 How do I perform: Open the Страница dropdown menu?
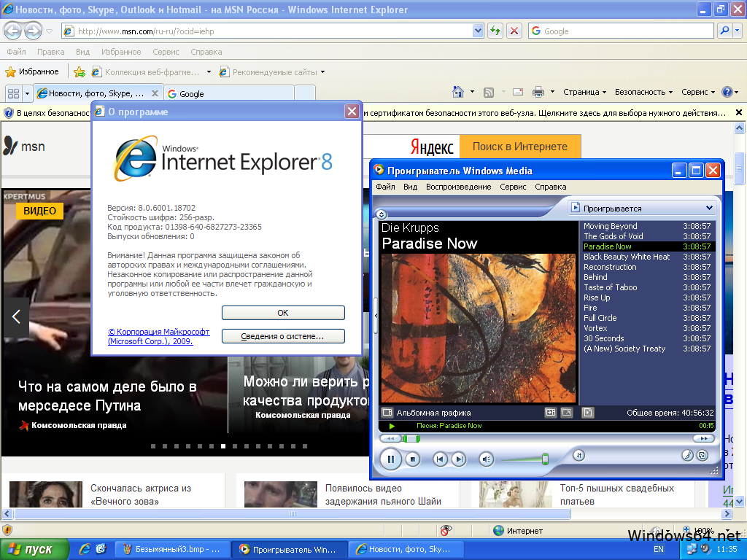584,92
